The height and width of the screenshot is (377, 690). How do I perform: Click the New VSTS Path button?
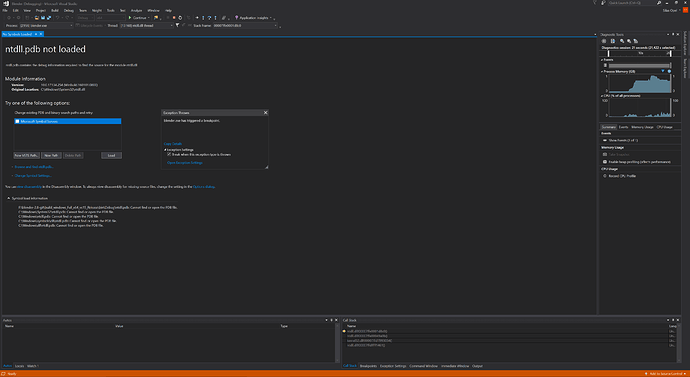(x=27, y=155)
